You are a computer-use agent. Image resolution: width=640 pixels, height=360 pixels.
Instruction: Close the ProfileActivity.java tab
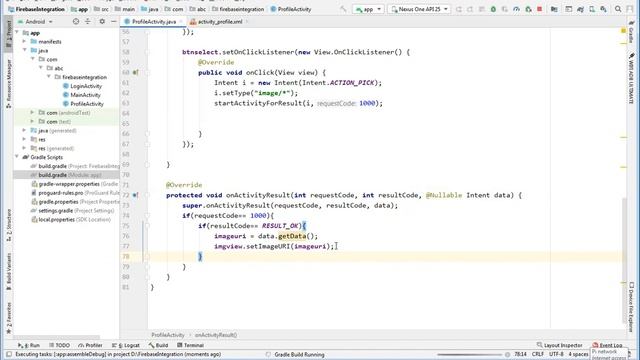tap(181, 22)
